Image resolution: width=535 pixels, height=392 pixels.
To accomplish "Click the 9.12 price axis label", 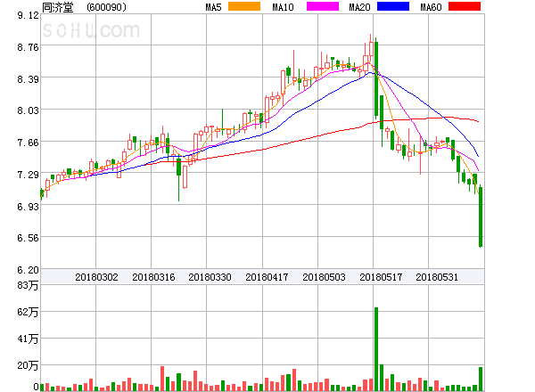I will coord(28,15).
